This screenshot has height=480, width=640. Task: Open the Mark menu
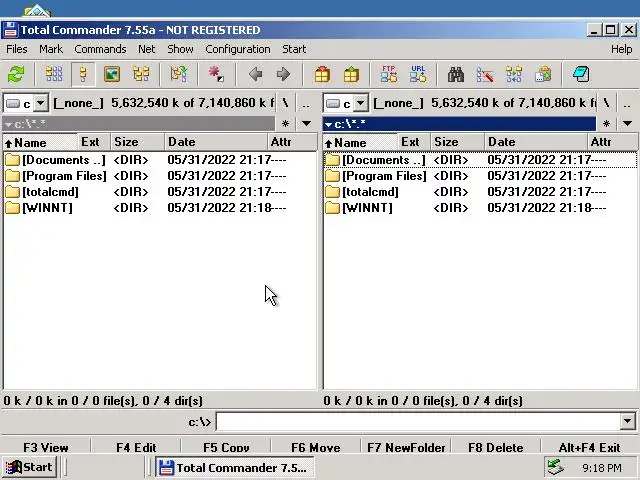click(x=51, y=49)
